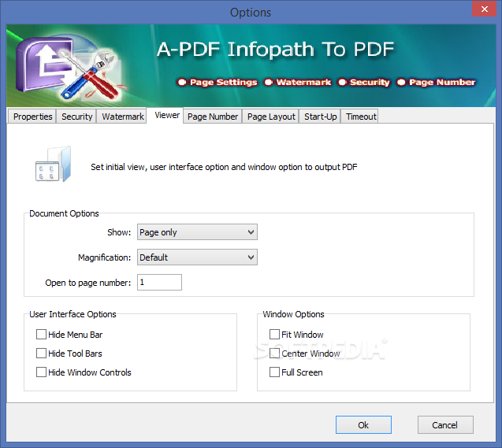
Task: Click the 'Set initial view' description text
Action: pos(224,167)
